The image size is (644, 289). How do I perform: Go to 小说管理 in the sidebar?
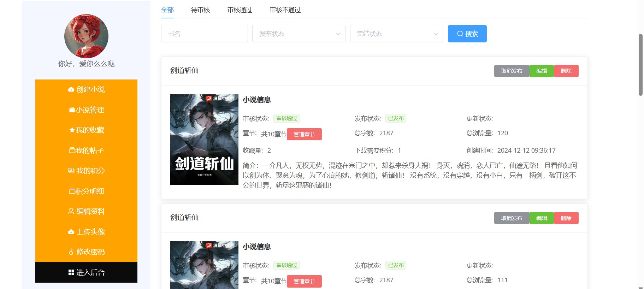click(86, 110)
